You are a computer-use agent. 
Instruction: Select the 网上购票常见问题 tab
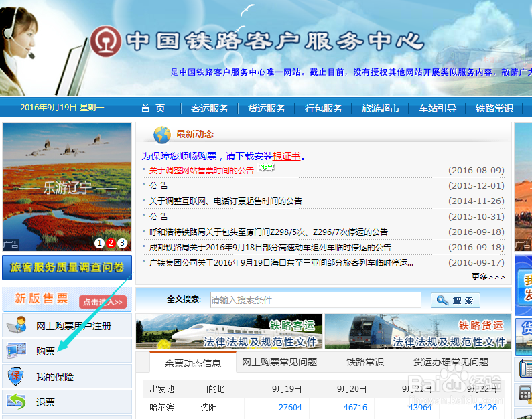pos(279,362)
